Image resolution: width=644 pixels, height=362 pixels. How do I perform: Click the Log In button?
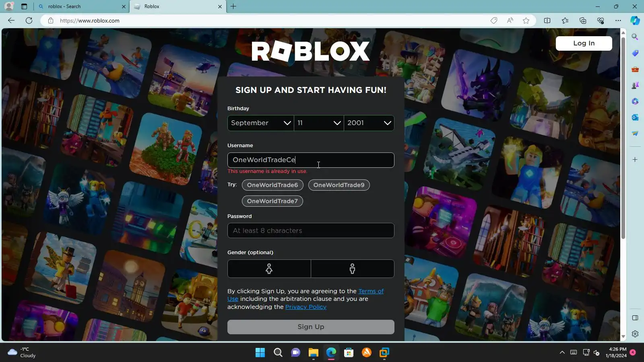(584, 43)
